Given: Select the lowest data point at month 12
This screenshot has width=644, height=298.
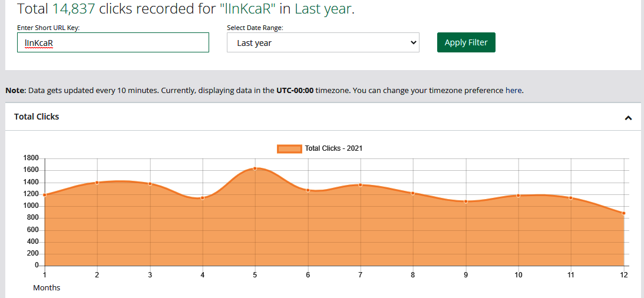Looking at the screenshot, I should pos(623,213).
